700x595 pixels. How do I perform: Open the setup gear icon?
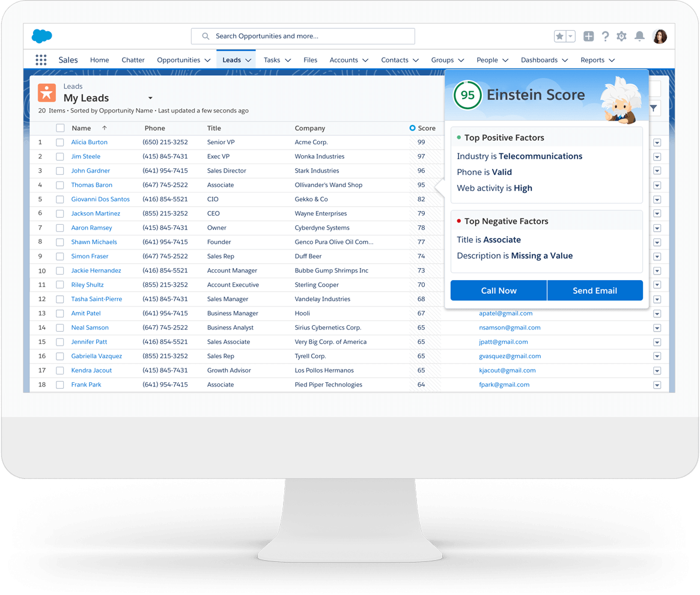(x=622, y=37)
